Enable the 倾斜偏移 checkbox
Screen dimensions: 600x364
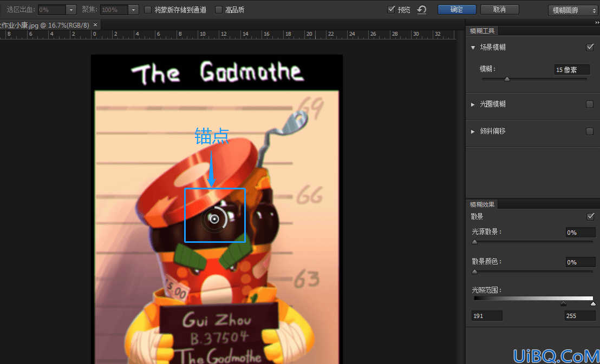[x=590, y=131]
